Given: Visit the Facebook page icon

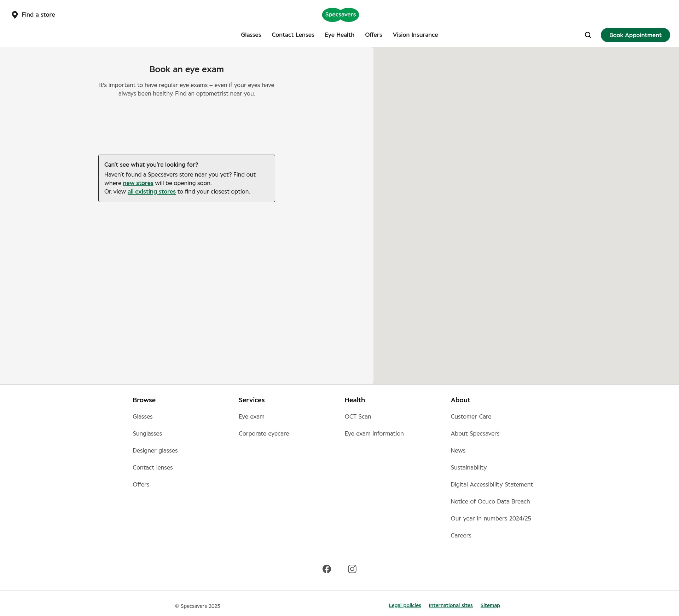Looking at the screenshot, I should (x=327, y=569).
